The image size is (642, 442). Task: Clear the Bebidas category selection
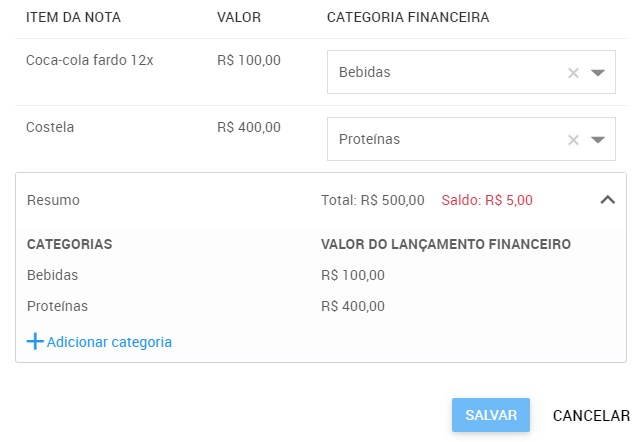click(x=573, y=73)
